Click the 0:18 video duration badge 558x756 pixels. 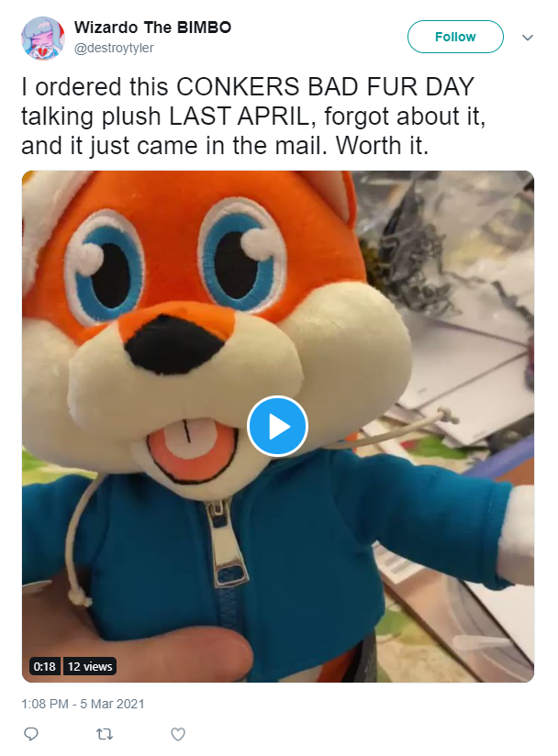pos(44,666)
